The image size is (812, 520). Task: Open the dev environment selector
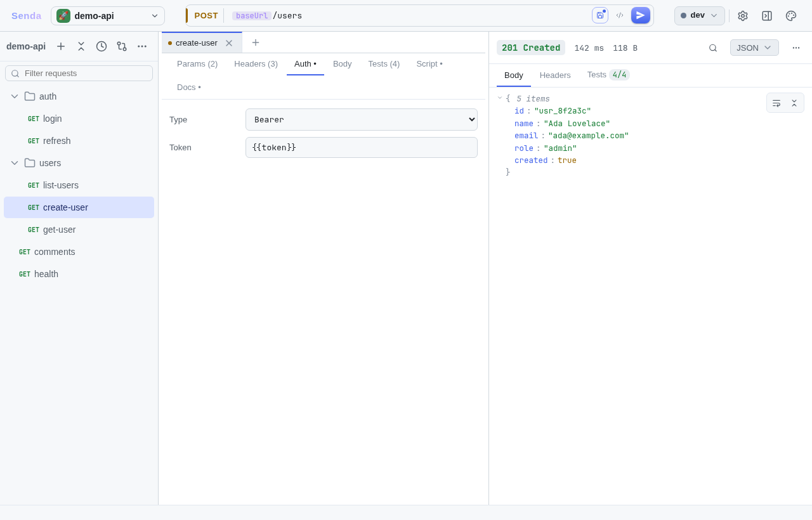click(700, 16)
